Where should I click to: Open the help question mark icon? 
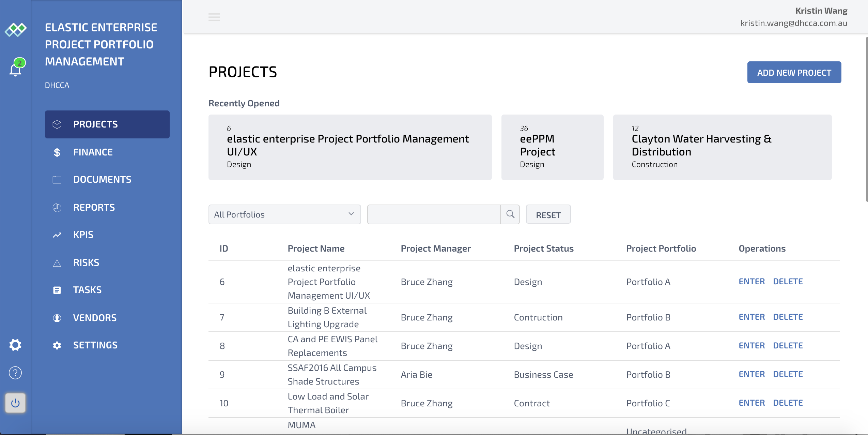[x=15, y=373]
